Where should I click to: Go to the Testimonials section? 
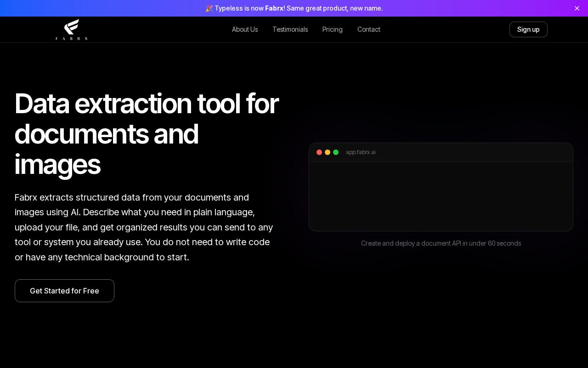pyautogui.click(x=290, y=29)
